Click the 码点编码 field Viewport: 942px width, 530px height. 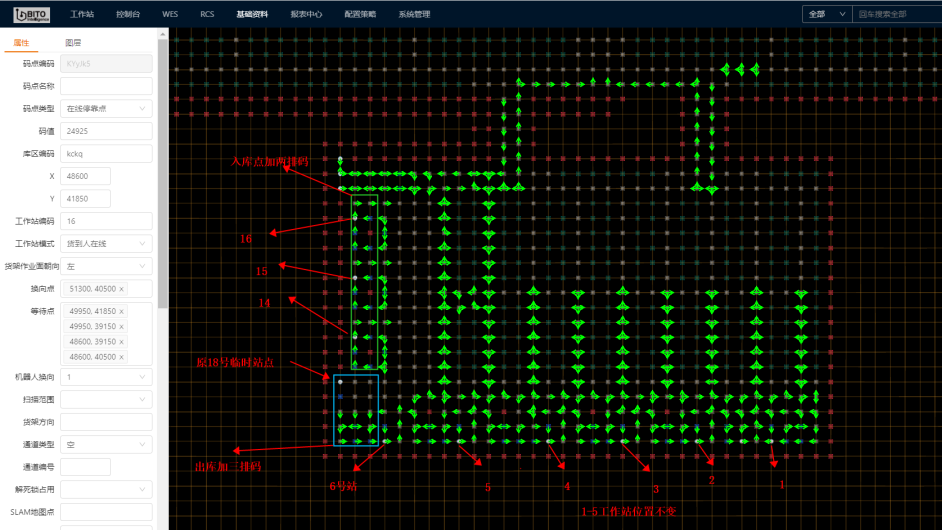[106, 64]
